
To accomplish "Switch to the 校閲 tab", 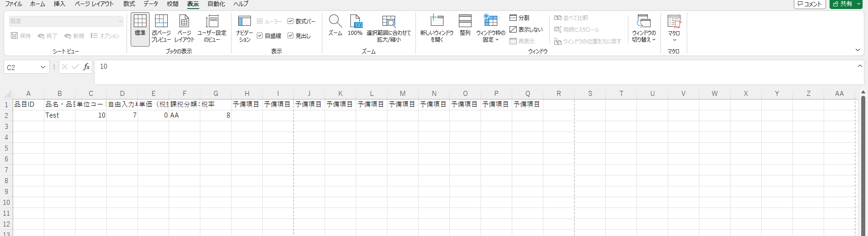I will (172, 4).
